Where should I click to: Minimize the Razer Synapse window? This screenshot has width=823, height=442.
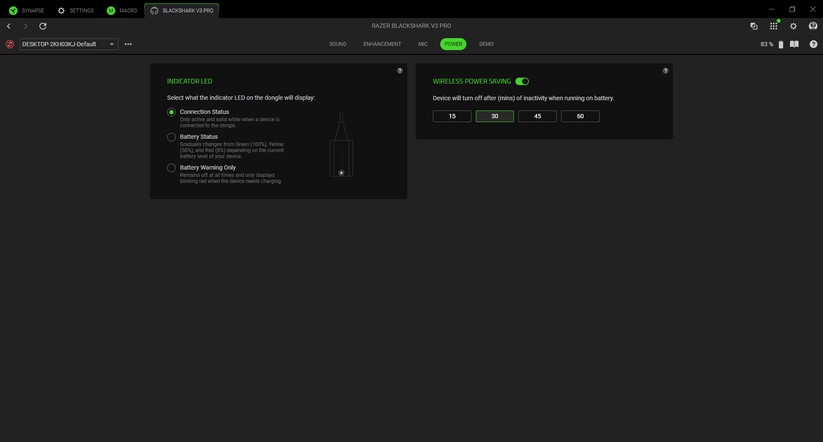pyautogui.click(x=771, y=9)
